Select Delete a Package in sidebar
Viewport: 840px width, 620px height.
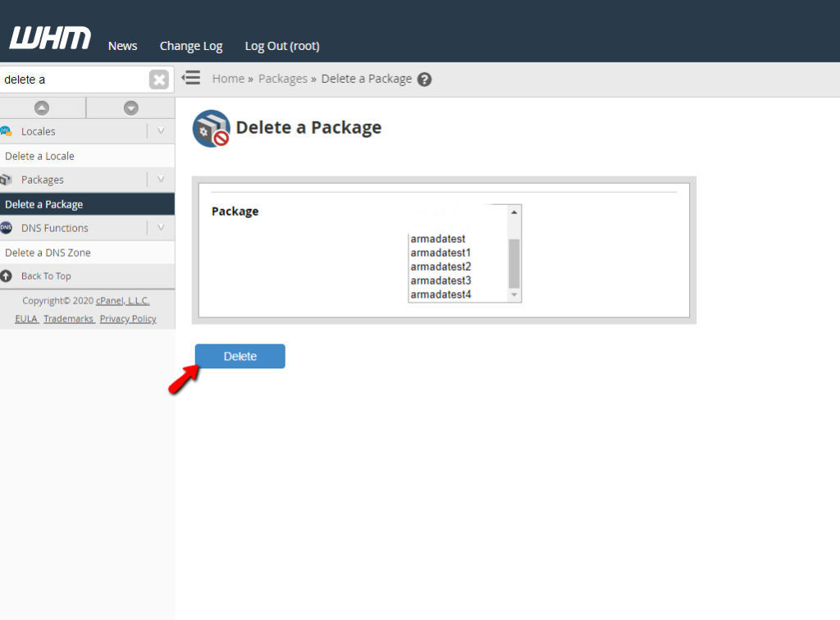(x=87, y=204)
